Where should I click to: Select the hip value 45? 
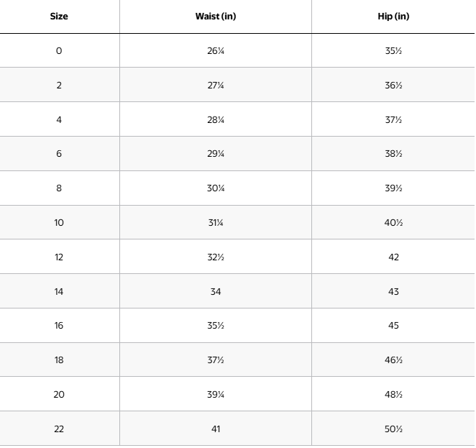pos(393,326)
